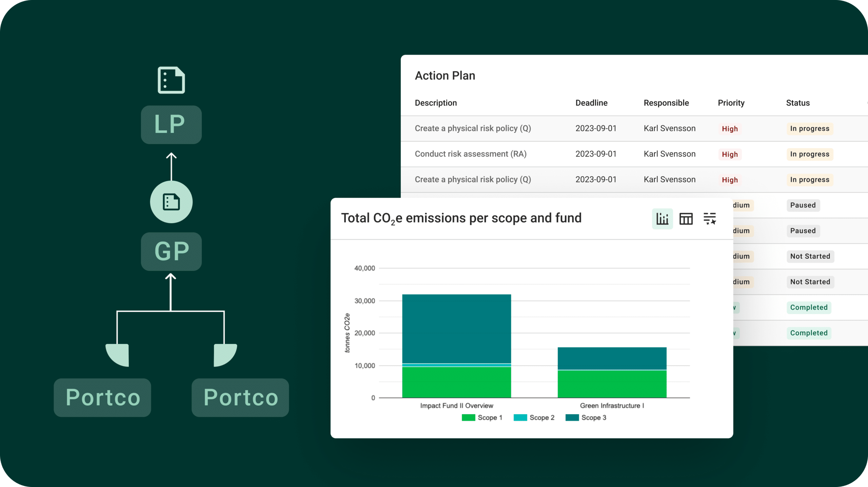Click the document icon above the LP node
868x487 pixels.
(171, 80)
